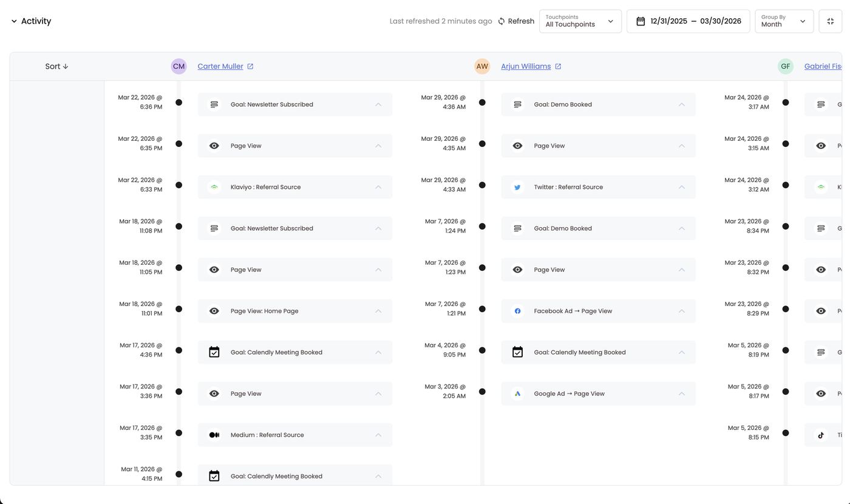Viewport: 850px width, 504px height.
Task: Click form icon of Arjun's Mar 29 Demo Booked
Action: (518, 104)
